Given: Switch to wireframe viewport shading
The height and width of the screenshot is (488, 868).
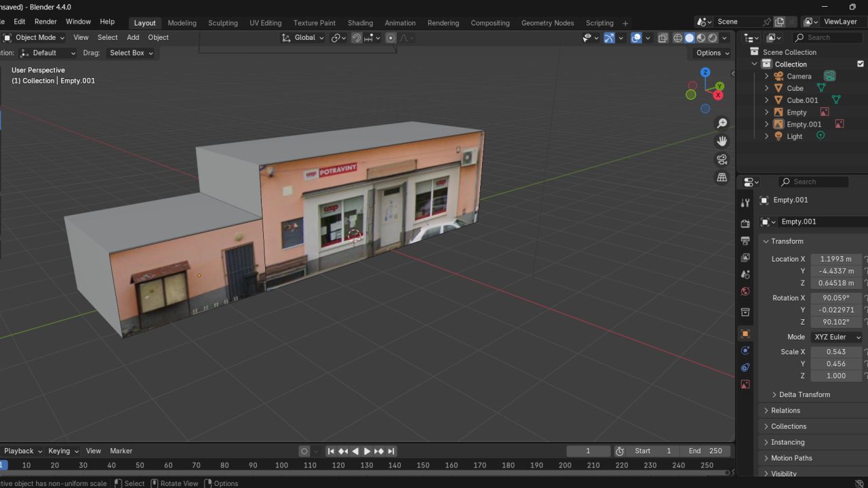Looking at the screenshot, I should click(678, 38).
